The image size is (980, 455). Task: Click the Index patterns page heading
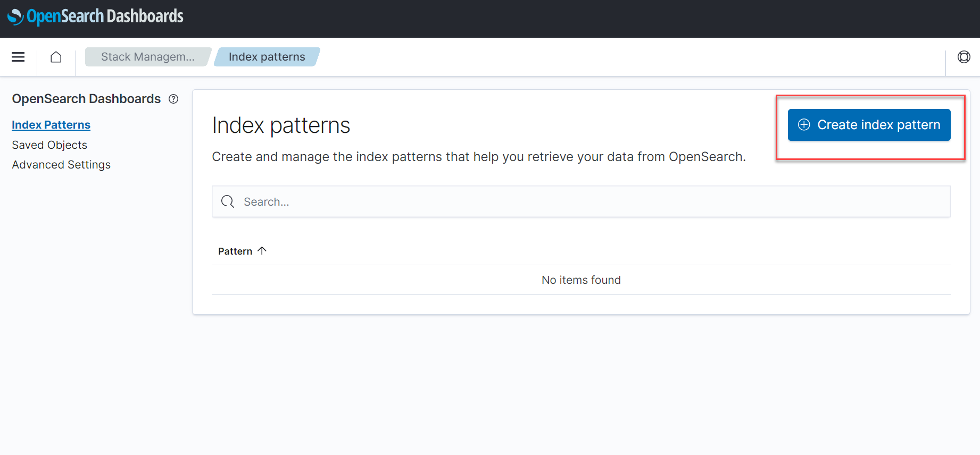(x=281, y=125)
